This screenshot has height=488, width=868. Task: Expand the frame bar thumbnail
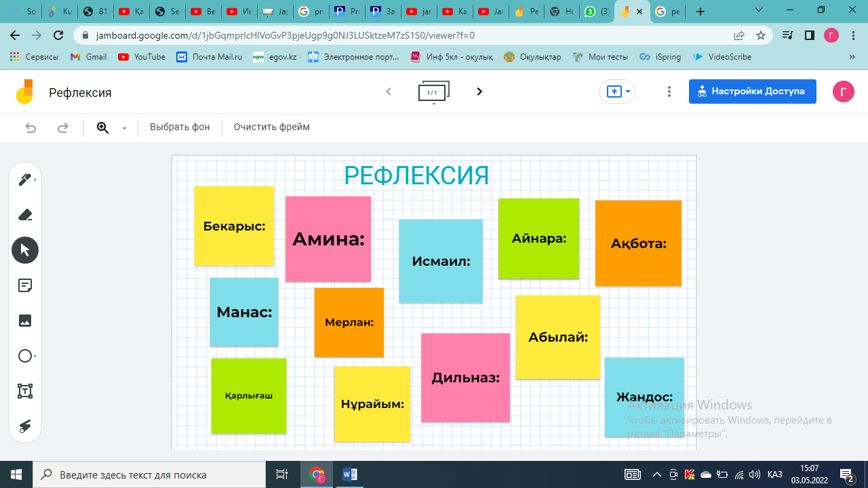pos(433,92)
